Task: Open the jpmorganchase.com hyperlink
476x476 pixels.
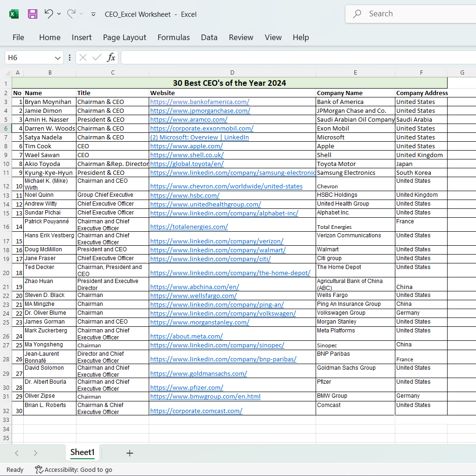Action: [x=200, y=111]
